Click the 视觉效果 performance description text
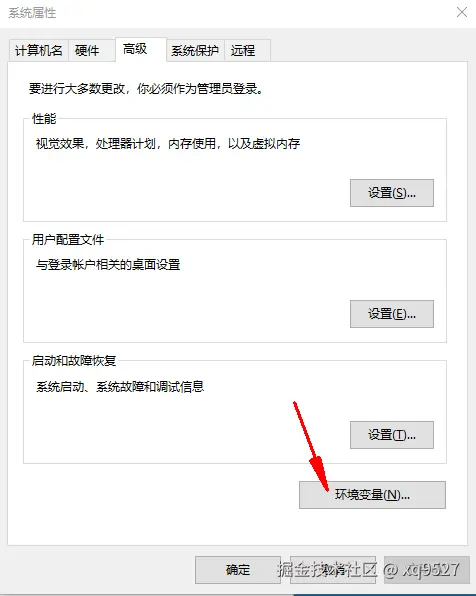Screen dimensions: 476x596 168,144
